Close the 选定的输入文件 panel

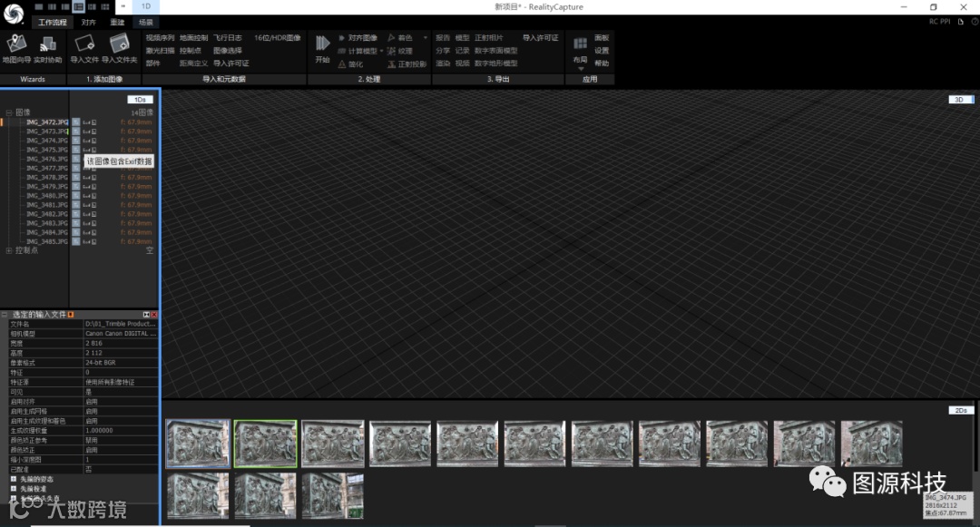pos(153,315)
